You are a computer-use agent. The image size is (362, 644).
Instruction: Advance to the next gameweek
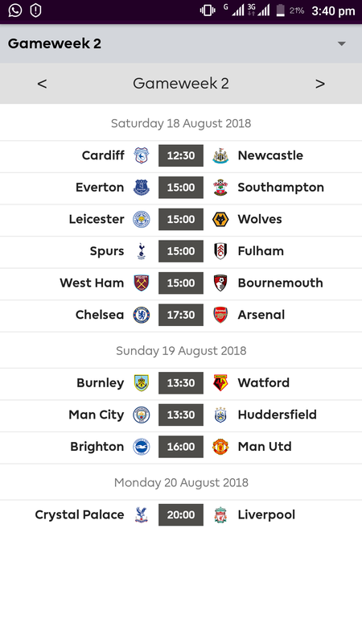[x=320, y=84]
